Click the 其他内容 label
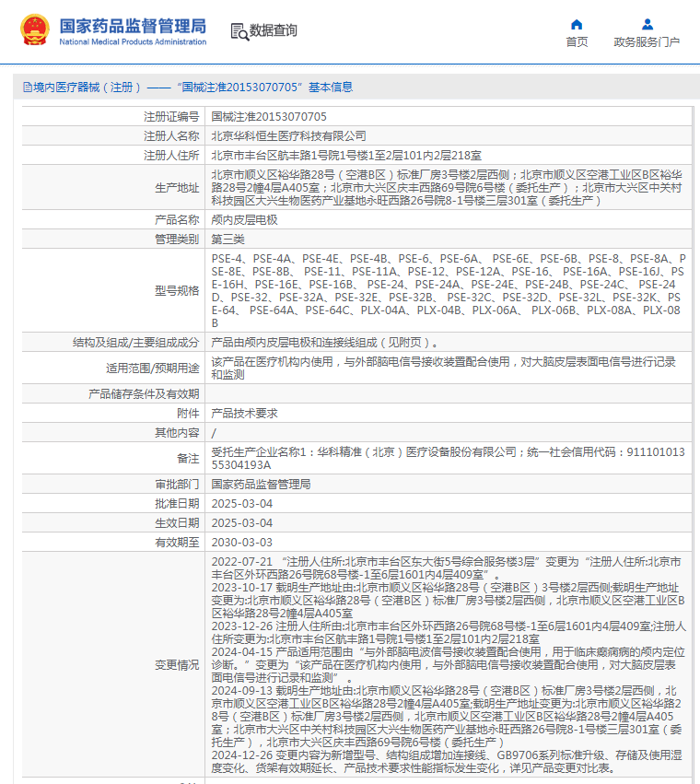This screenshot has height=784, width=700. pyautogui.click(x=177, y=433)
